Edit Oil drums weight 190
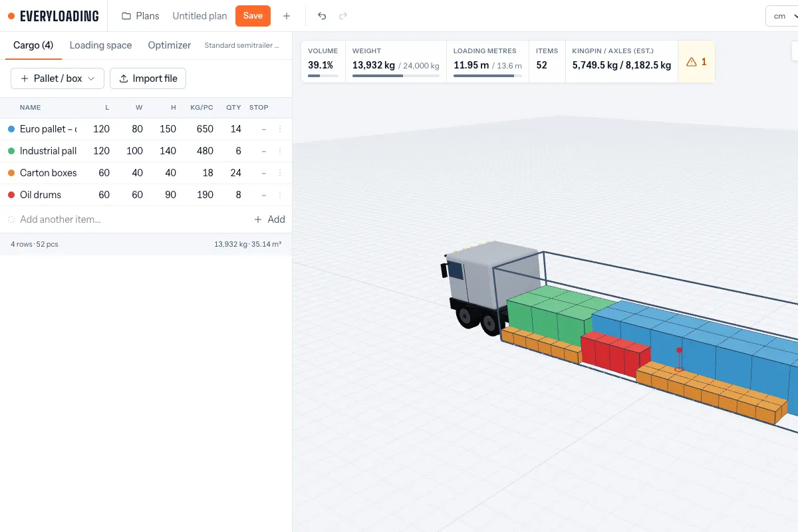 (x=205, y=195)
